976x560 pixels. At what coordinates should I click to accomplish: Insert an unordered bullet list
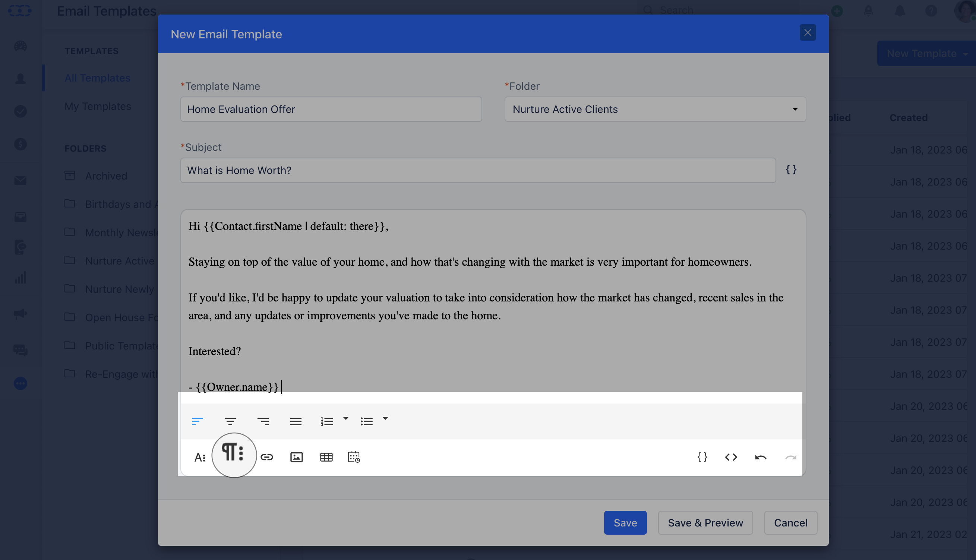(x=367, y=421)
